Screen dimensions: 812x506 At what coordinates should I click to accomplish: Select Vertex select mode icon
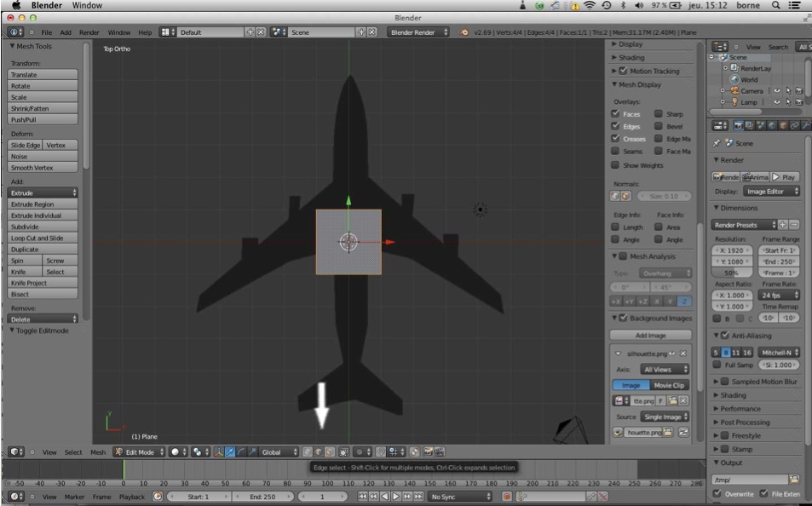coord(308,451)
